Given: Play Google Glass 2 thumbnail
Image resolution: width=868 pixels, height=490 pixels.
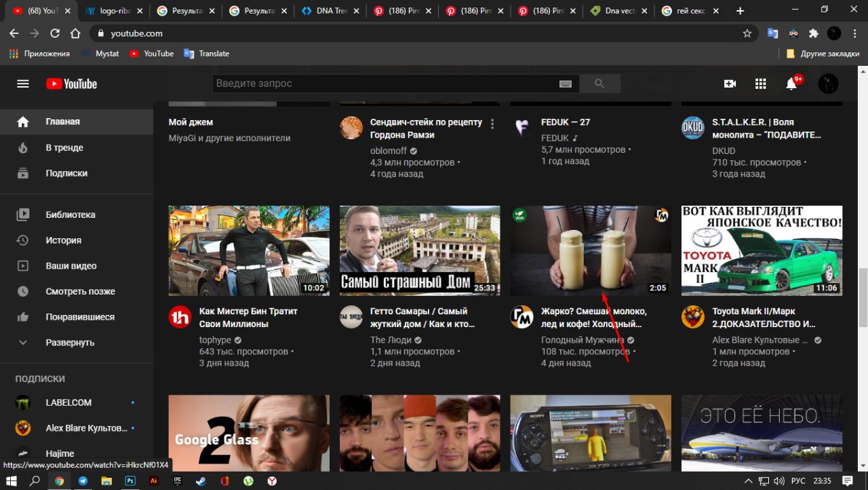Looking at the screenshot, I should [249, 434].
